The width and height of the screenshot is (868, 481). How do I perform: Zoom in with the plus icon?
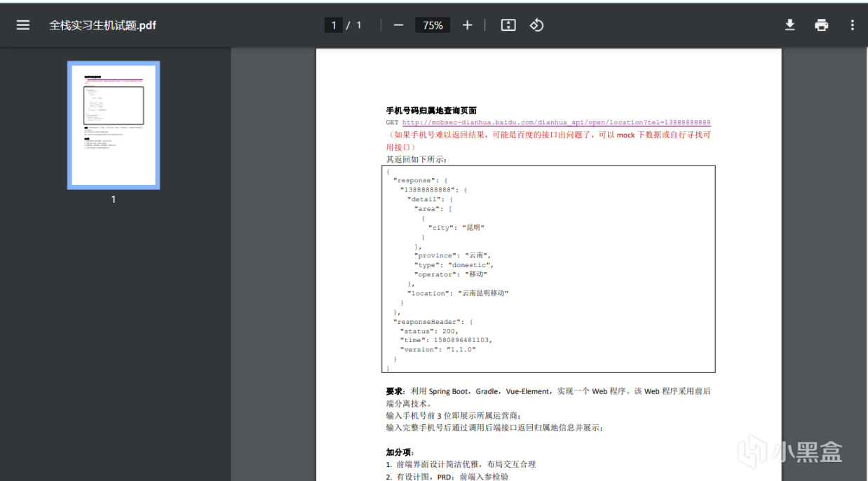click(468, 25)
